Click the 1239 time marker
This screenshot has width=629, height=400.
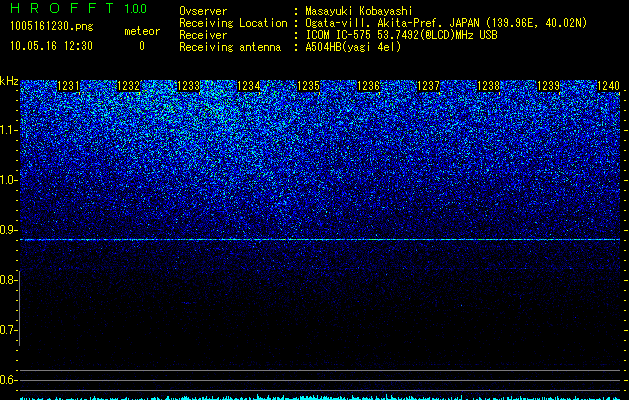[x=548, y=86]
